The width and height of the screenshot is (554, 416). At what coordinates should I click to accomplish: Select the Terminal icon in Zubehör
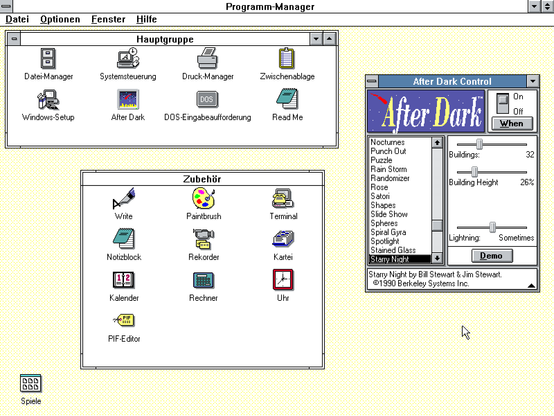[283, 198]
